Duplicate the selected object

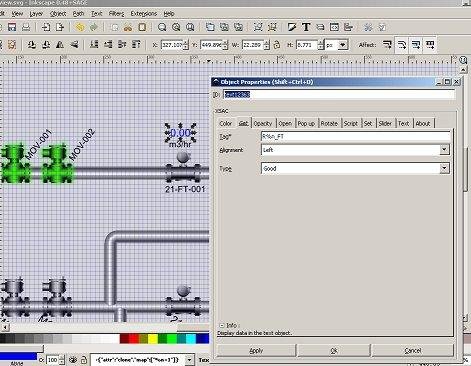(210, 27)
